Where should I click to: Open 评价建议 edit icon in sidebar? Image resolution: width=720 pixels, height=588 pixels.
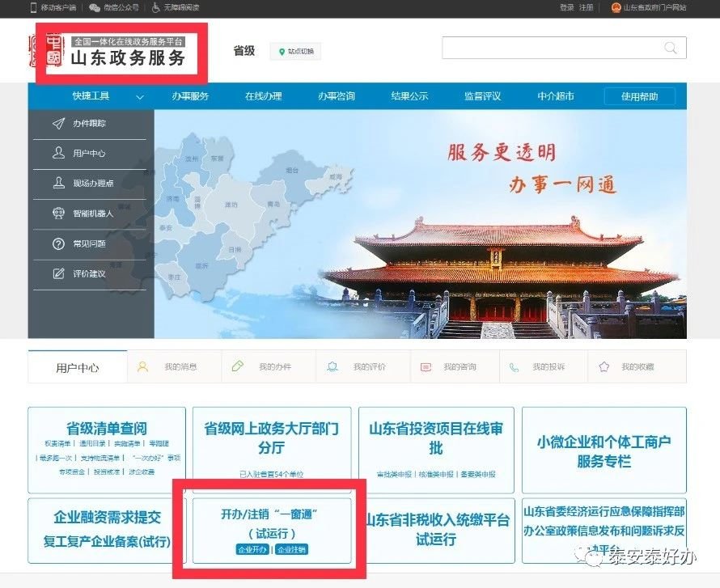coord(58,273)
